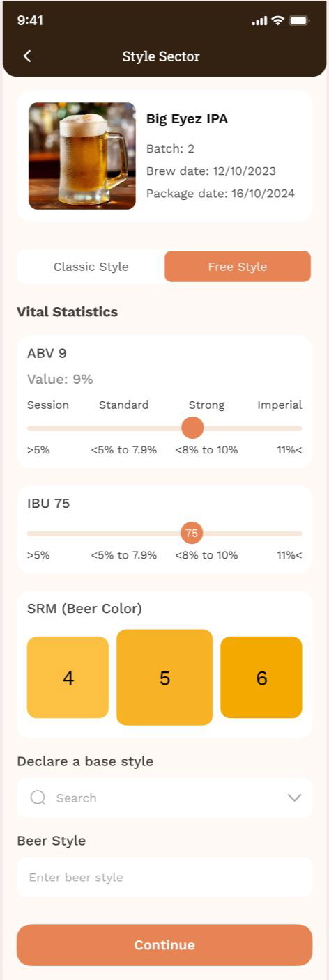Image resolution: width=329 pixels, height=980 pixels.
Task: Tap the Wi-Fi icon in status bar
Action: [x=277, y=21]
